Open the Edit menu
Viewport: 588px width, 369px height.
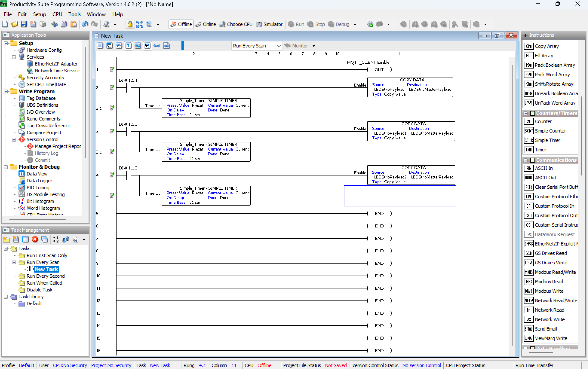click(x=22, y=14)
